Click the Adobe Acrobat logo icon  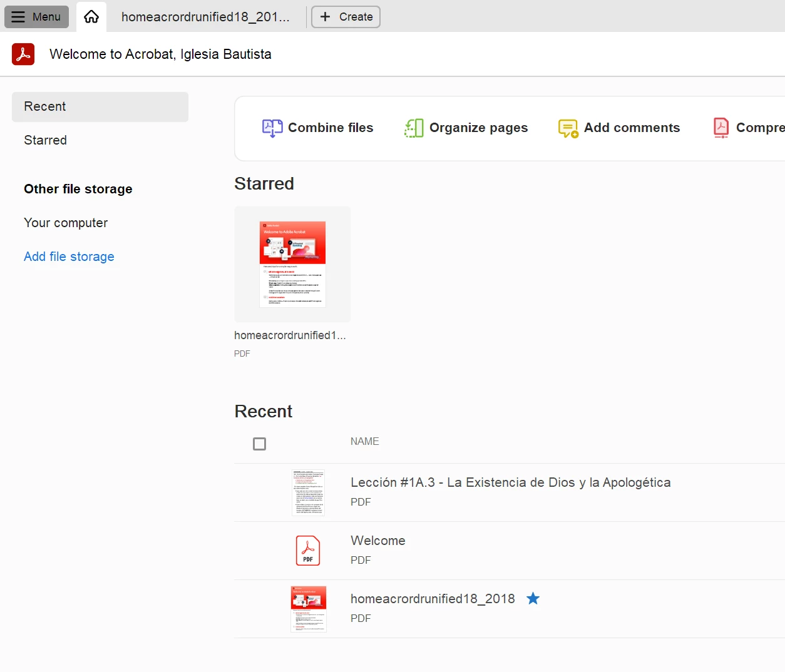point(23,54)
